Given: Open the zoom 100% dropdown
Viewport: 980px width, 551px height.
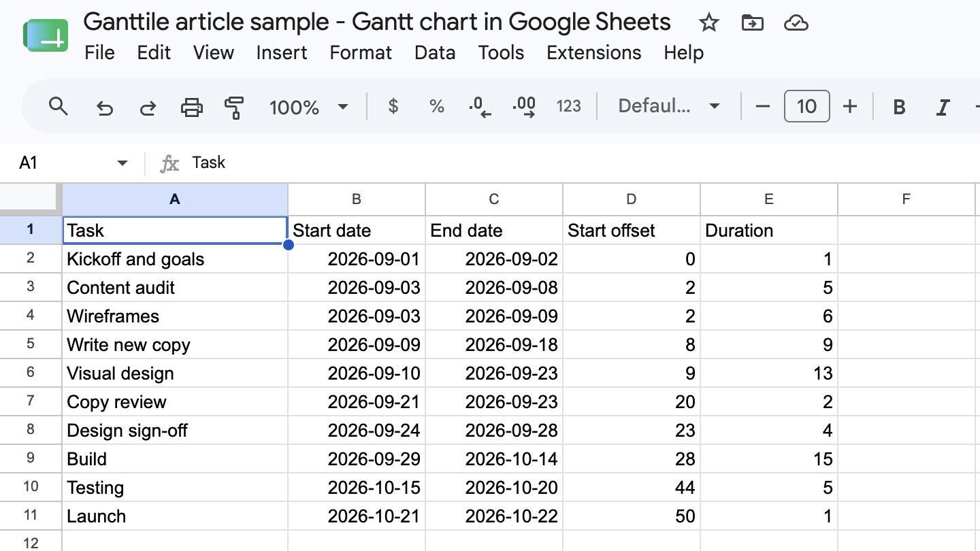Looking at the screenshot, I should 309,107.
